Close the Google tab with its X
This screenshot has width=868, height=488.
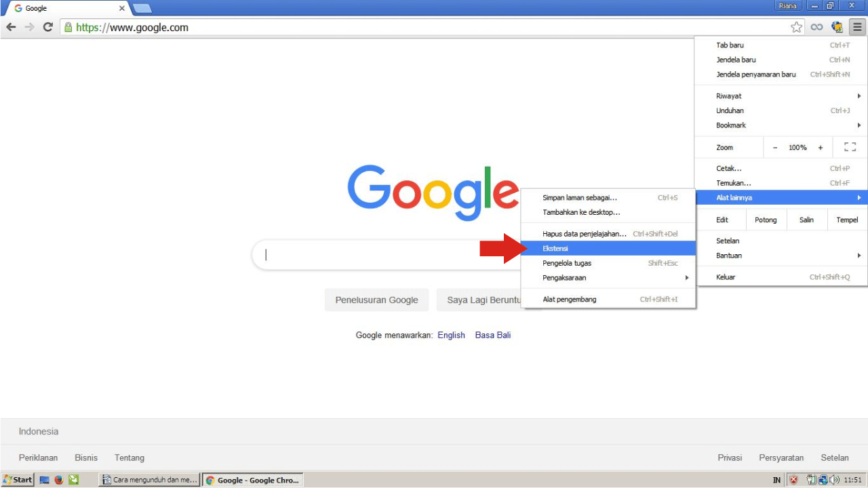(122, 8)
